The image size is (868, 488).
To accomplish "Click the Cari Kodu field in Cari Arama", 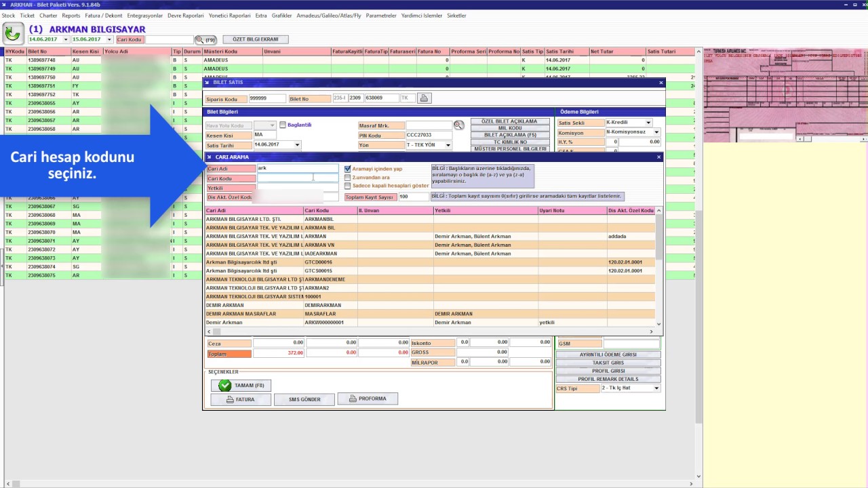I will [x=297, y=178].
